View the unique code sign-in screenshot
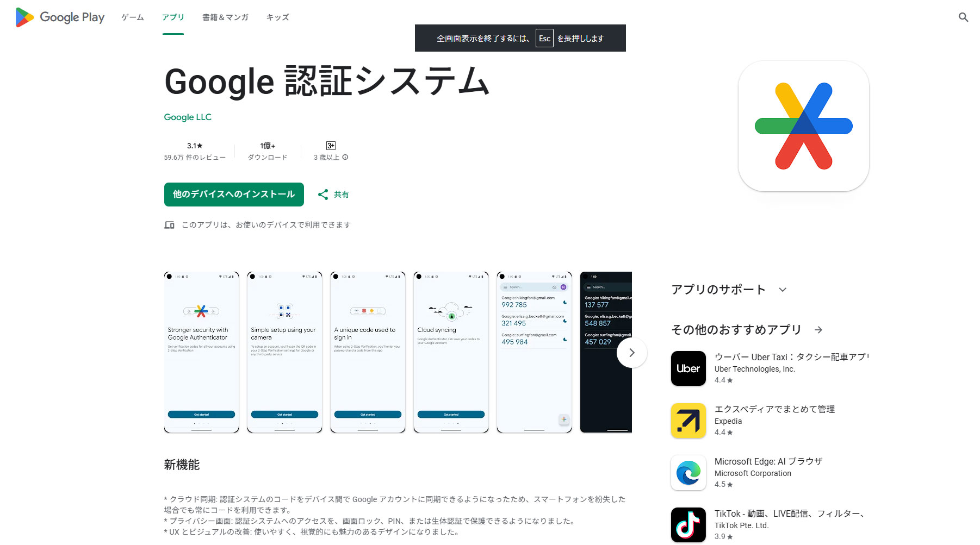The image size is (980, 545). pyautogui.click(x=368, y=352)
